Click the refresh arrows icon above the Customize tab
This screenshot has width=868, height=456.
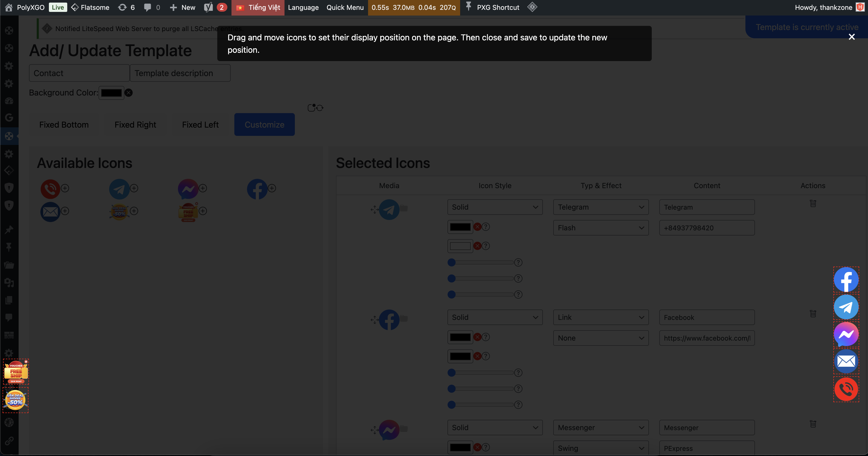(320, 108)
